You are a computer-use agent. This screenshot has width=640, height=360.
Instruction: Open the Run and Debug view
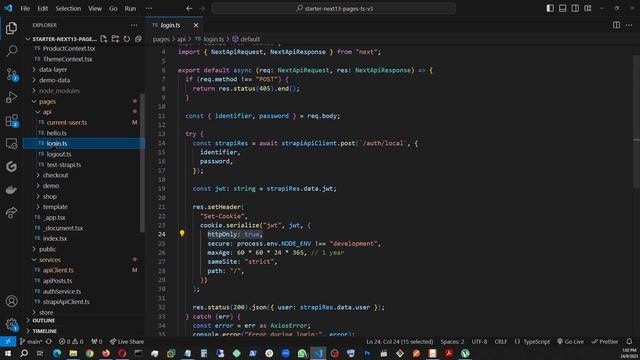coord(11,97)
